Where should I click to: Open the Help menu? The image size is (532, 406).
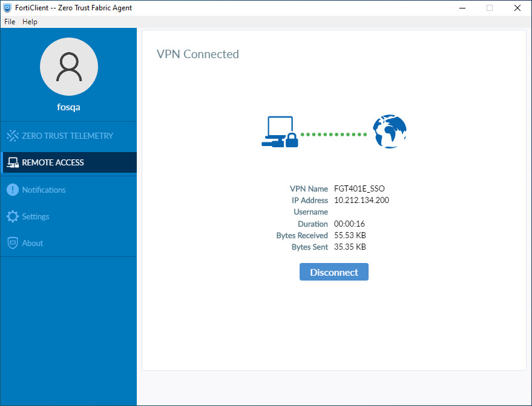point(30,21)
